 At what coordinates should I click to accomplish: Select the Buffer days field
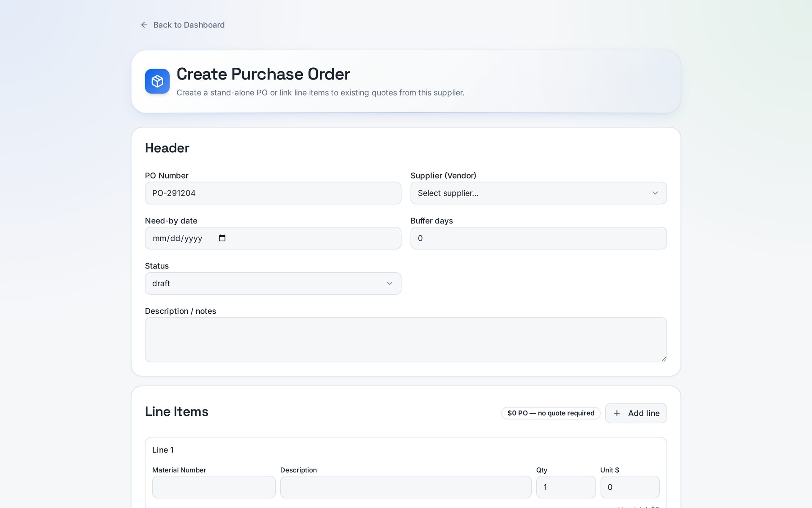(x=538, y=238)
